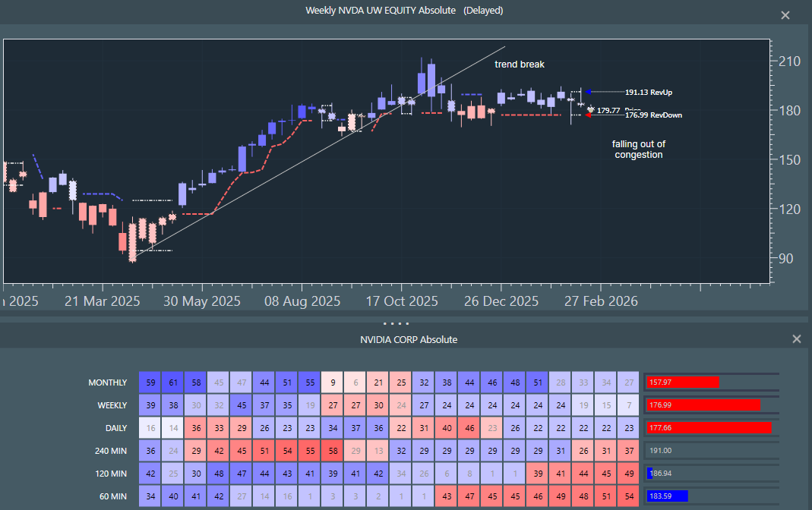The image size is (812, 510).
Task: Select the 60 MIN cell showing 54
Action: tap(628, 496)
